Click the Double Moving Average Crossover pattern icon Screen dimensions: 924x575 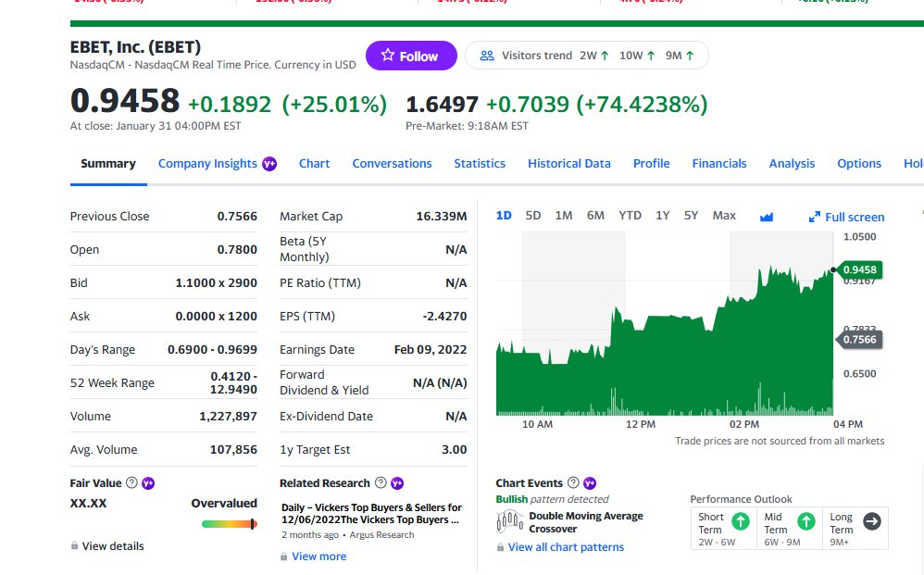pyautogui.click(x=510, y=522)
